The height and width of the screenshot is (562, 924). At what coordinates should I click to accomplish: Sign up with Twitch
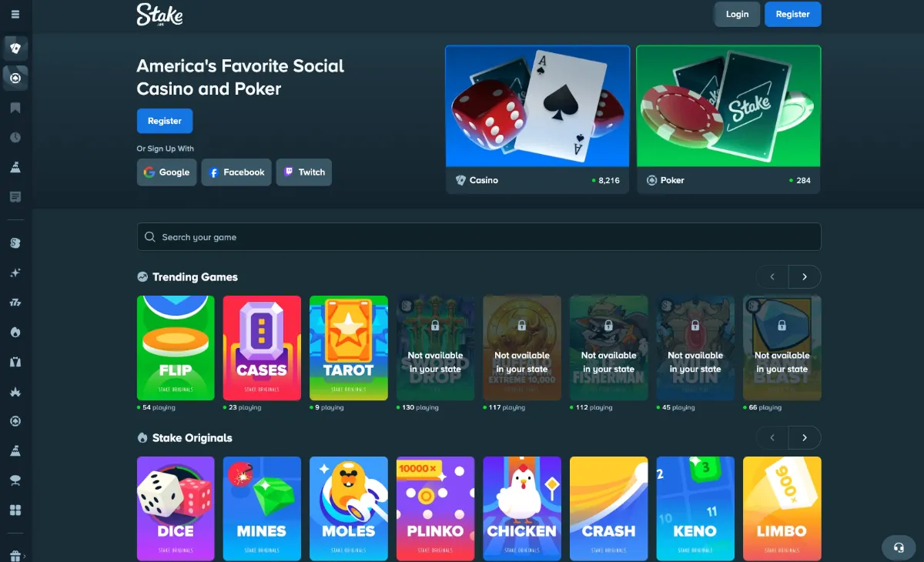point(304,172)
